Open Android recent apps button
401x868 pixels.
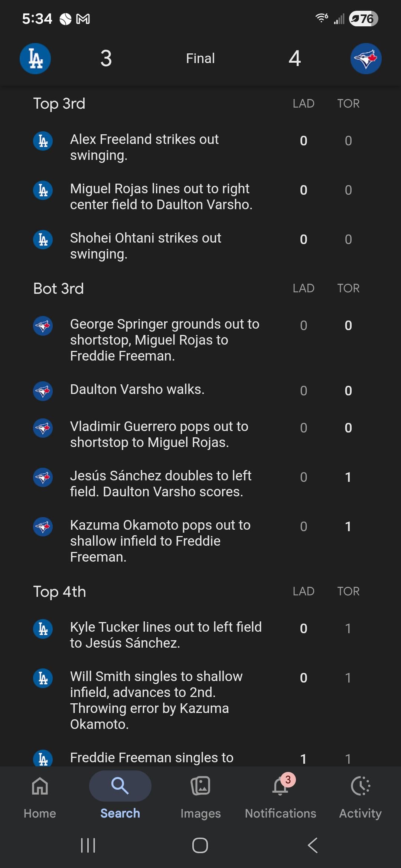(88, 845)
